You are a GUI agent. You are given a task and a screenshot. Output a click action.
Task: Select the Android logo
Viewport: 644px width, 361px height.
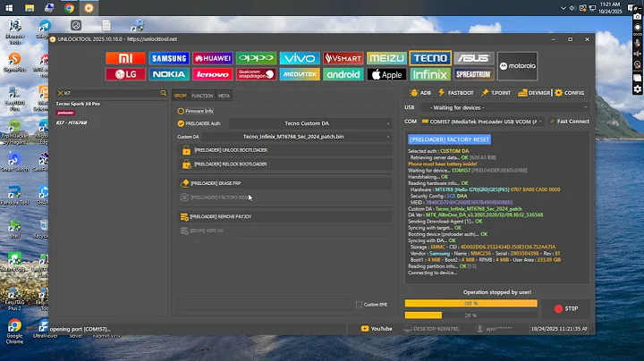[x=343, y=74]
